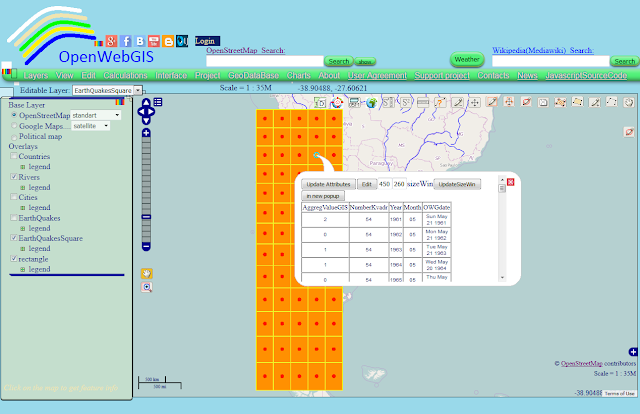
Task: Select the dashed line draw tool
Action: coord(611,102)
